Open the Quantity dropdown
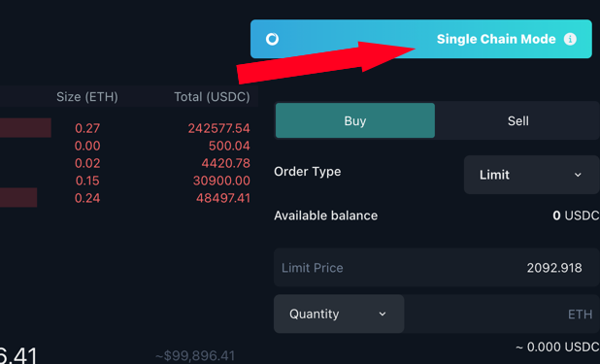This screenshot has height=364, width=600. coord(339,314)
